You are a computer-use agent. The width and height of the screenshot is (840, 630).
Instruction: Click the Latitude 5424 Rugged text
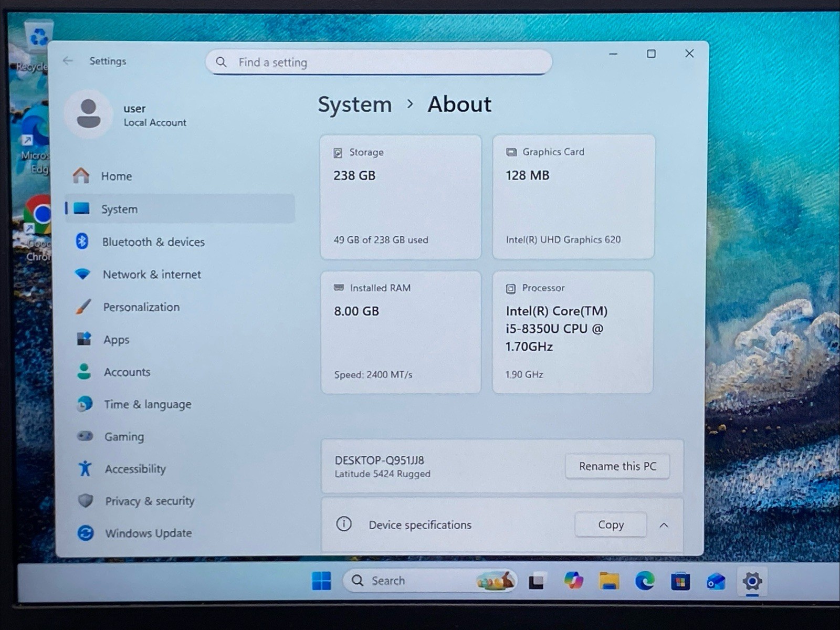(x=383, y=474)
